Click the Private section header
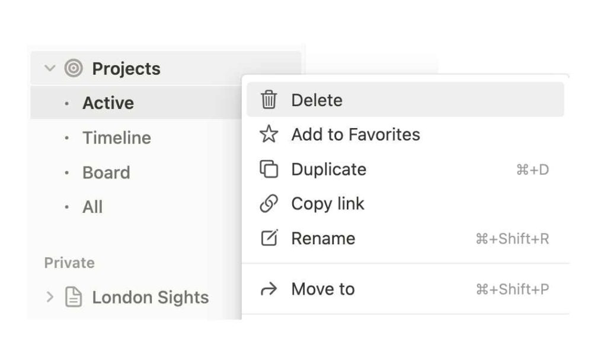This screenshot has height=364, width=607. [x=69, y=263]
